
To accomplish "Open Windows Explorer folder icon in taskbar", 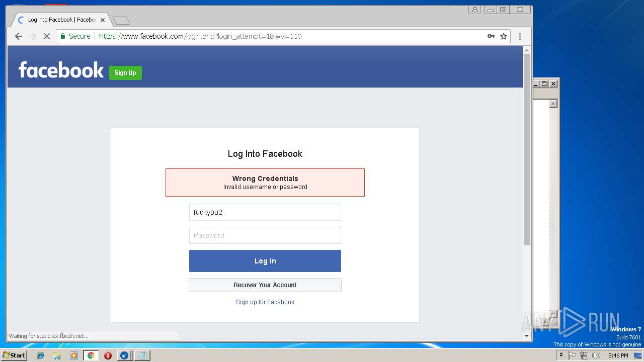I will [x=57, y=355].
